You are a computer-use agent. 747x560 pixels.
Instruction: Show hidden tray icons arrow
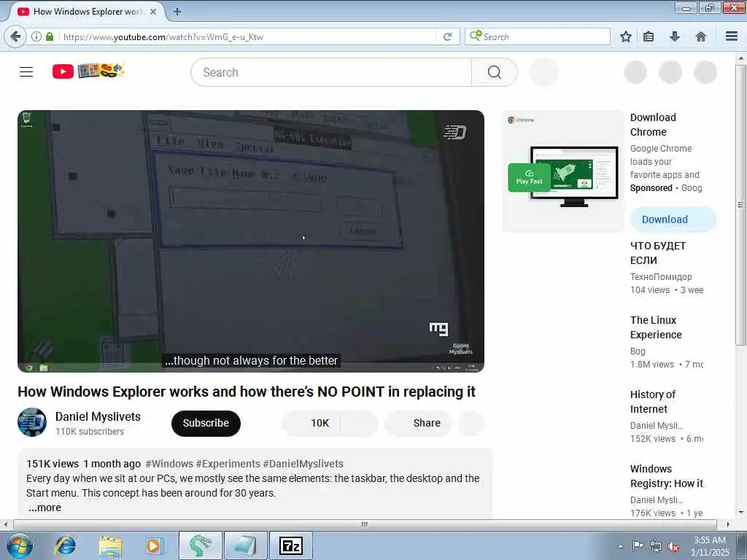pos(620,546)
